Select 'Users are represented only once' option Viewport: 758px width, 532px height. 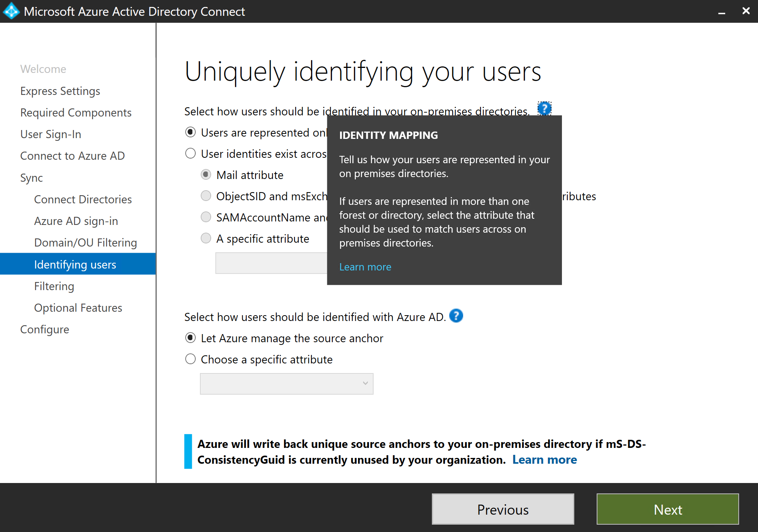(190, 132)
